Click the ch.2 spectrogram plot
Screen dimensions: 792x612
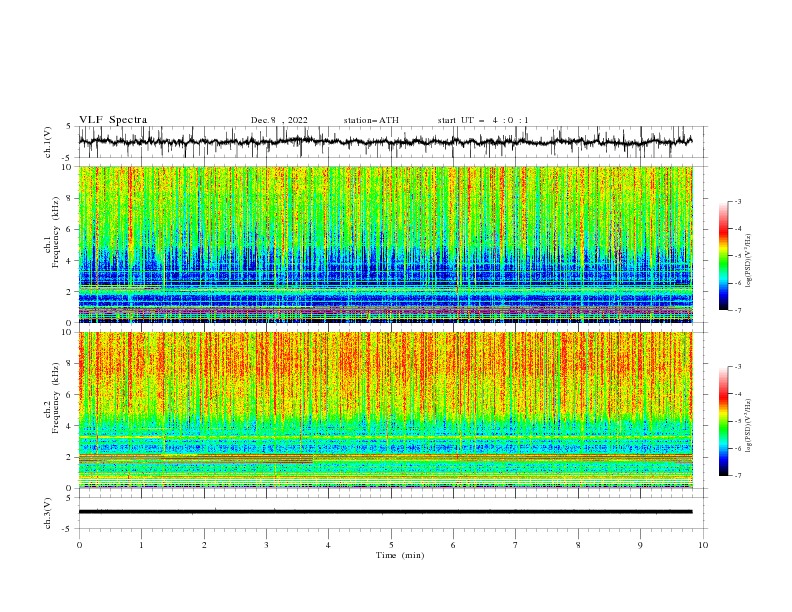[385, 410]
